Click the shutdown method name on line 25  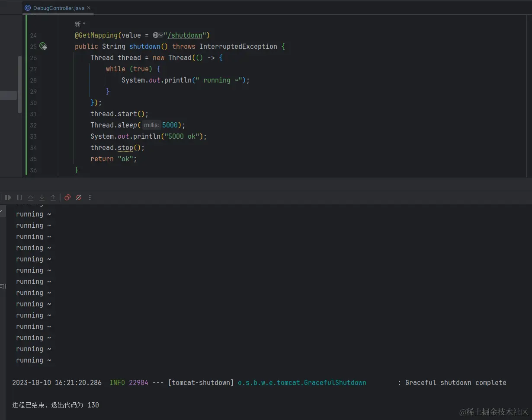(145, 47)
